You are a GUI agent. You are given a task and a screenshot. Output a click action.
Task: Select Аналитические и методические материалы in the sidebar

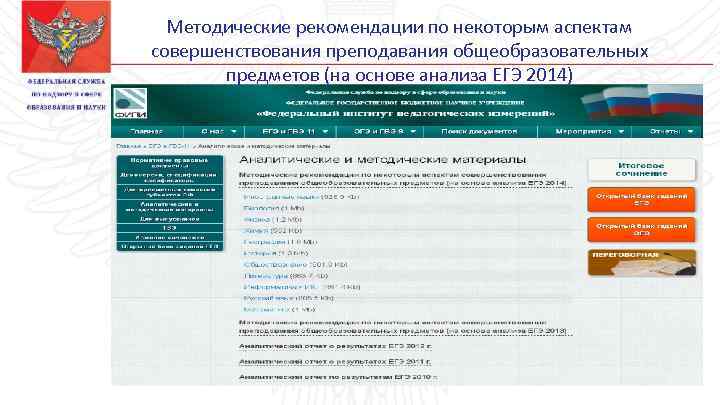point(169,206)
